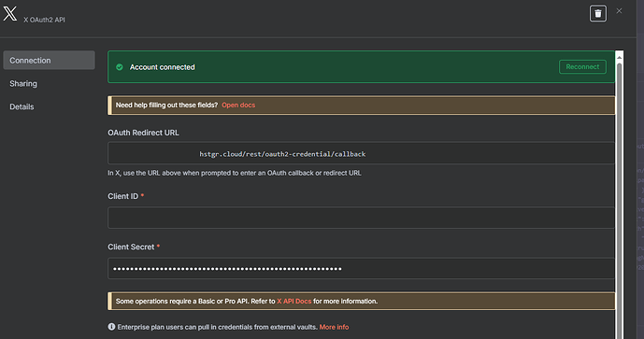Click the X logo icon
The height and width of the screenshot is (339, 644).
pos(10,14)
